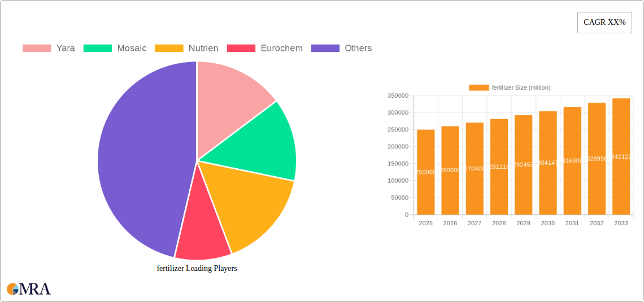Screen dimensions: 644x302
Task: Select the 2031 bar in the chart
Action: pyautogui.click(x=572, y=161)
